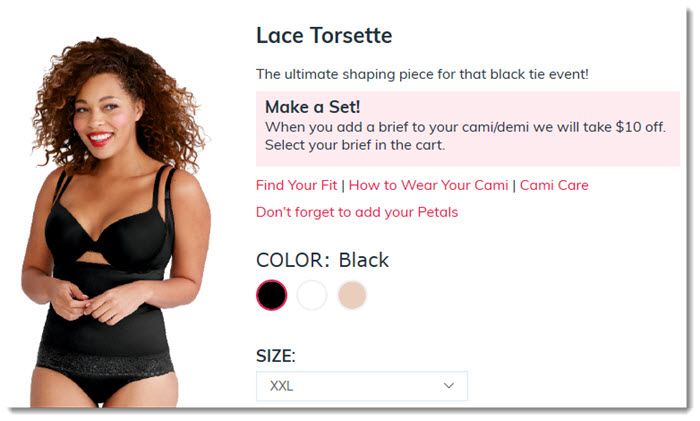Follow the Cami Care link
Image resolution: width=700 pixels, height=421 pixels.
pos(554,185)
